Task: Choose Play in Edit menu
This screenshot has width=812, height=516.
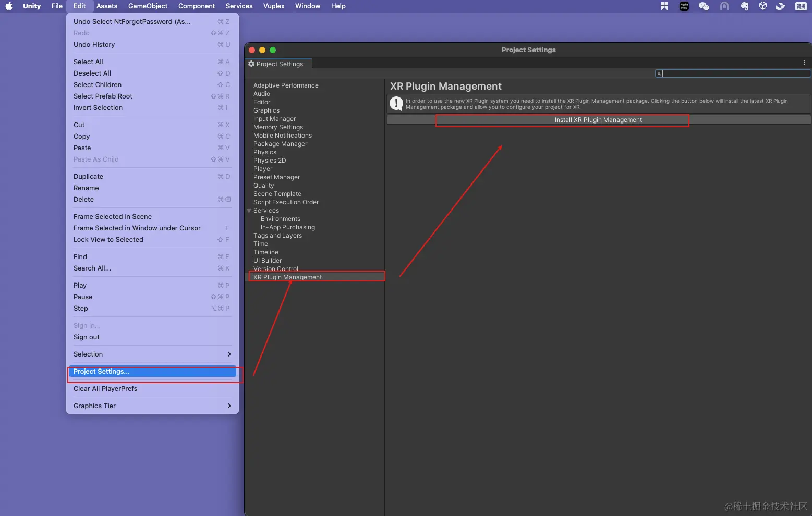Action: click(x=152, y=286)
